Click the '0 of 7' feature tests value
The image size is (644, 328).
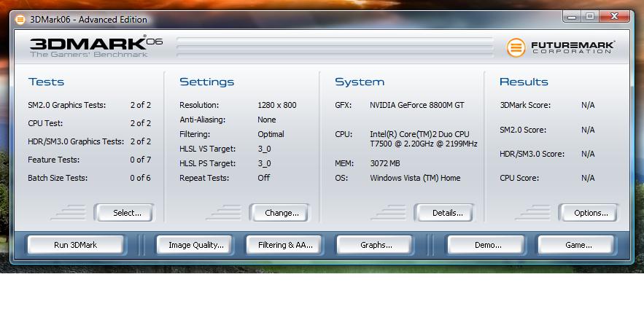(141, 160)
